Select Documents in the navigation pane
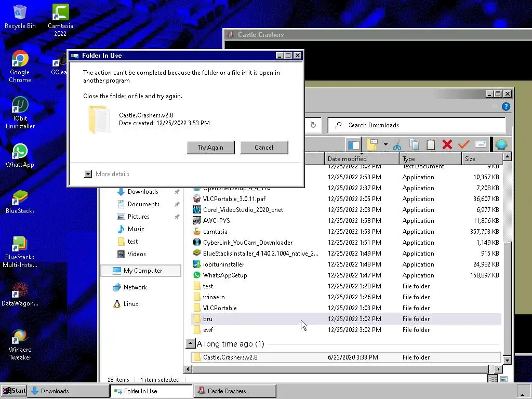The image size is (532, 399). 142,204
